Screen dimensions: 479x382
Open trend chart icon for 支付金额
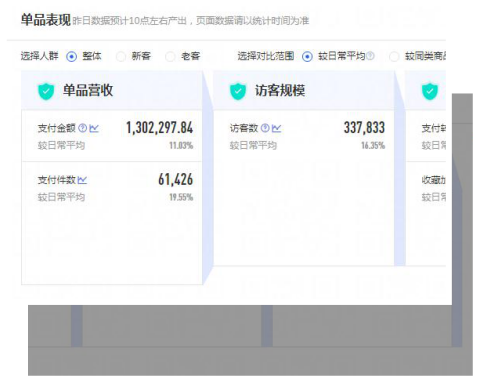[94, 128]
